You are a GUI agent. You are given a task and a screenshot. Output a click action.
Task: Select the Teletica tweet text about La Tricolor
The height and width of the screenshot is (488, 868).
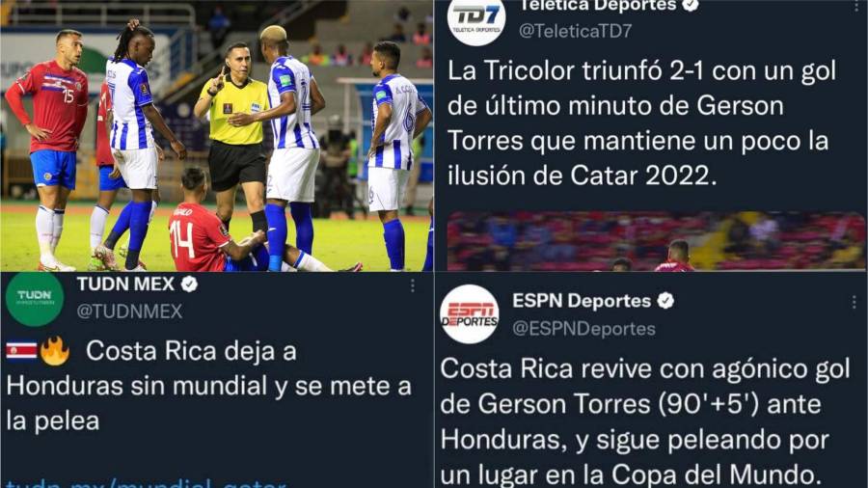pos(642,123)
